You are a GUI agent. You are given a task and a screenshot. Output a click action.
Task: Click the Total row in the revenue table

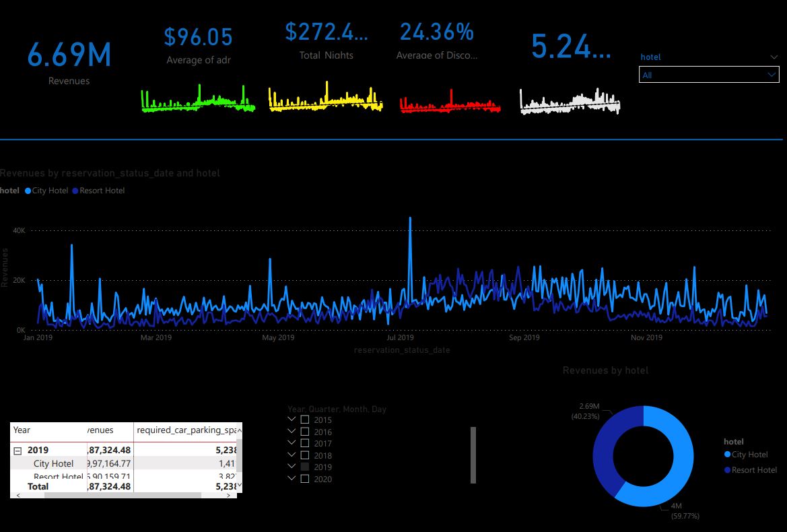pos(38,486)
